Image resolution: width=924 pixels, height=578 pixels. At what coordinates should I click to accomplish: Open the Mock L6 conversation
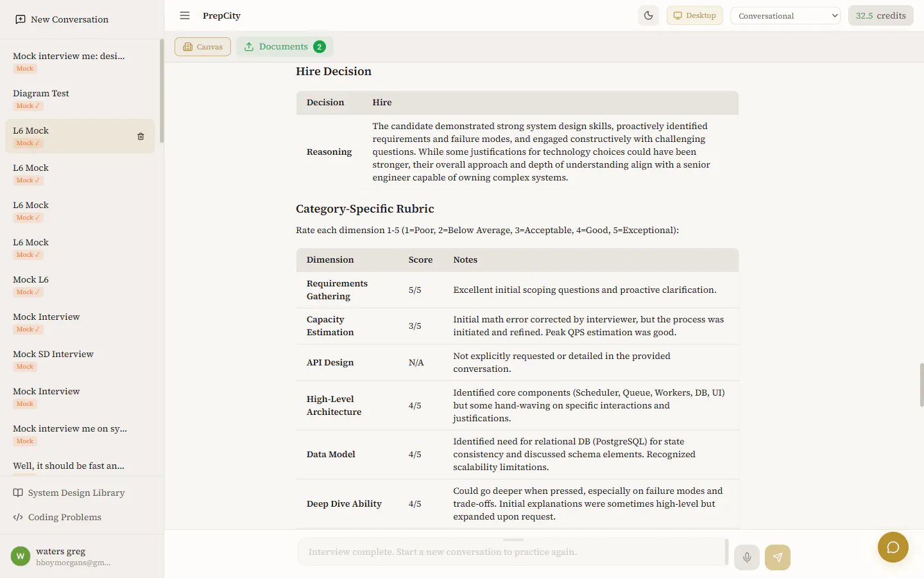(x=80, y=285)
